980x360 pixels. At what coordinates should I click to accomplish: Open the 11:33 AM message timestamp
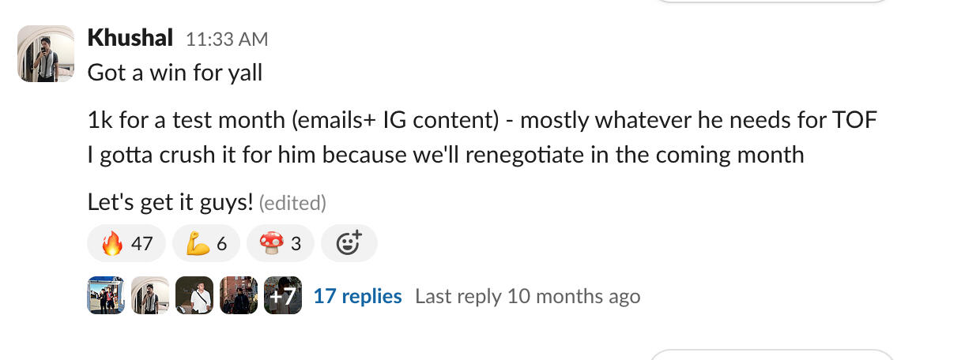[227, 39]
